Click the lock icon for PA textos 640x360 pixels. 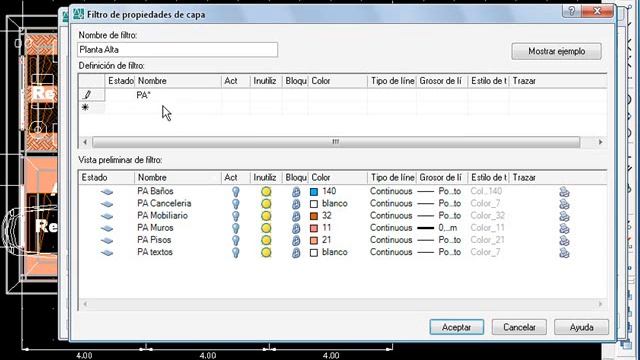click(296, 253)
